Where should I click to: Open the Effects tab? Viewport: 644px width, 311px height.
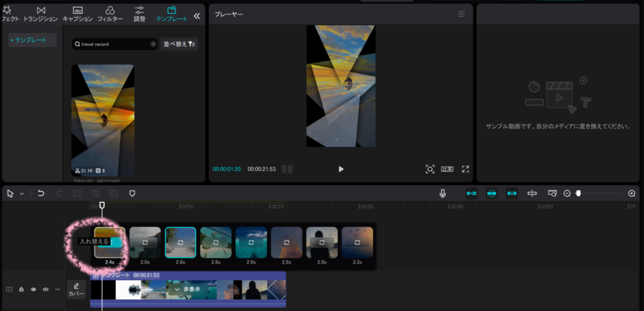click(x=10, y=14)
